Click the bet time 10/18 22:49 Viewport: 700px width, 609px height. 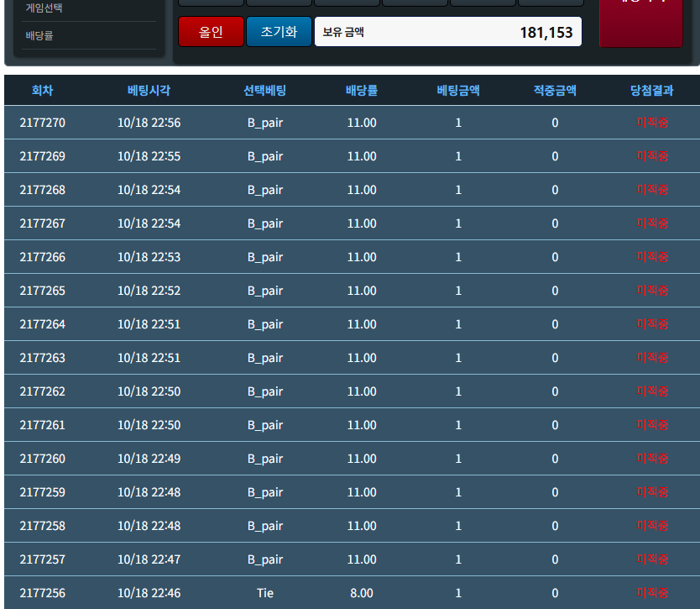pos(149,459)
